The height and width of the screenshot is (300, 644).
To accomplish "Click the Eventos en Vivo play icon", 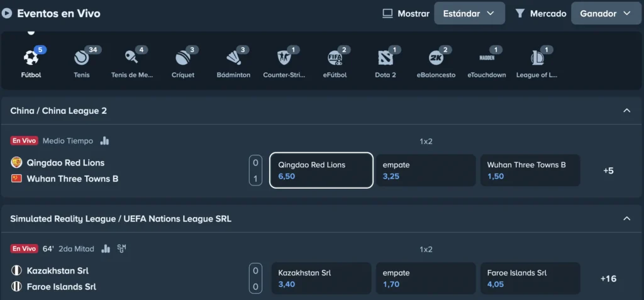I will pyautogui.click(x=6, y=14).
